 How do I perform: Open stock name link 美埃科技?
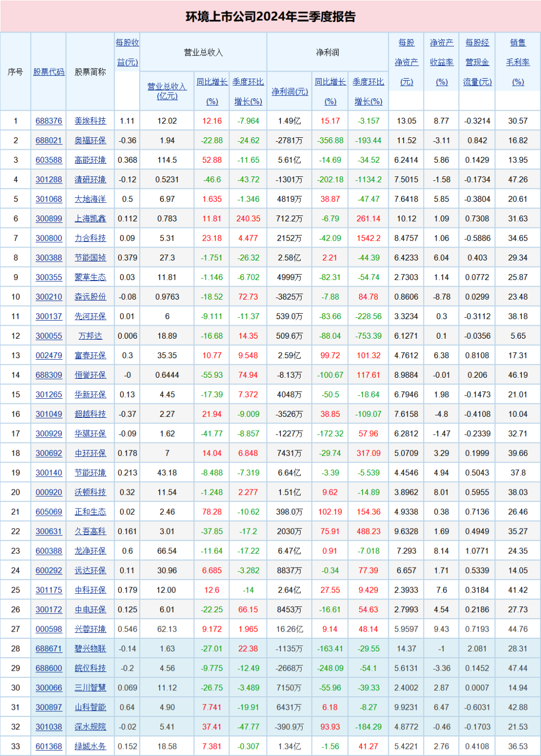90,121
